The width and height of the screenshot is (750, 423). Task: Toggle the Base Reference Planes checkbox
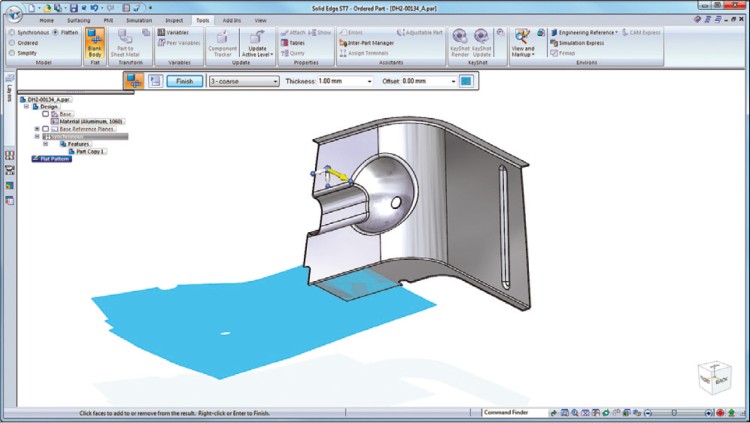tap(45, 129)
